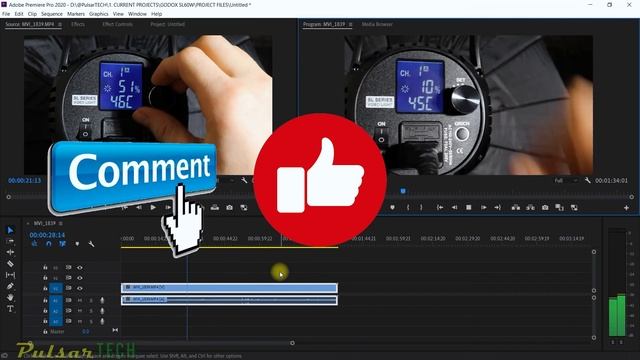The height and width of the screenshot is (360, 640).
Task: Open timeline display settings wrench
Action: click(x=91, y=244)
